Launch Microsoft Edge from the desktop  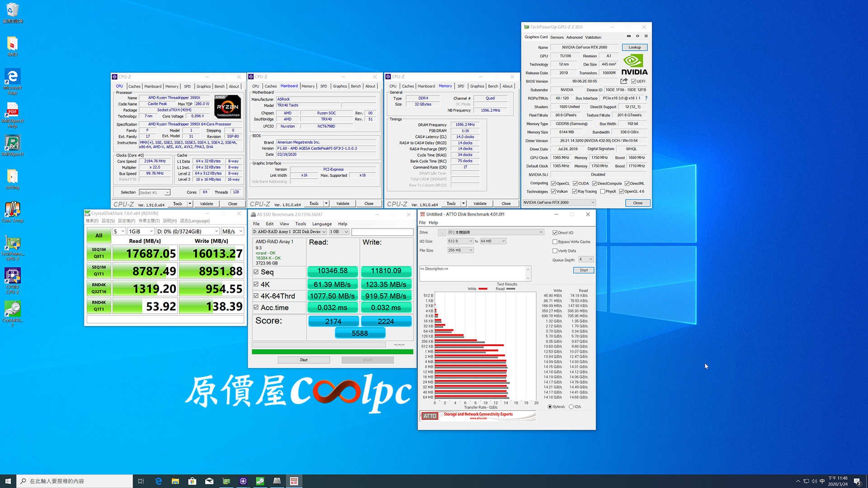[13, 82]
